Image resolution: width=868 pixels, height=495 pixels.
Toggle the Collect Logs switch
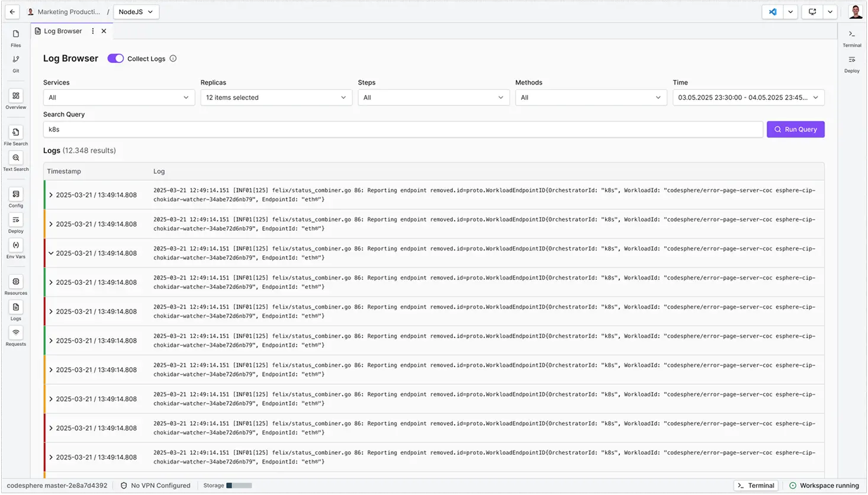115,59
